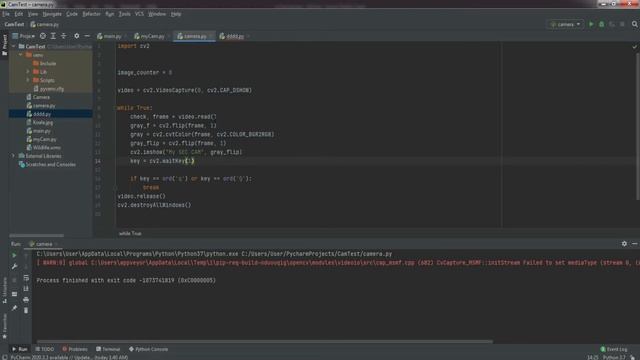Viewport: 640px width, 360px height.
Task: Open the Python Console tool window
Action: pyautogui.click(x=149, y=349)
